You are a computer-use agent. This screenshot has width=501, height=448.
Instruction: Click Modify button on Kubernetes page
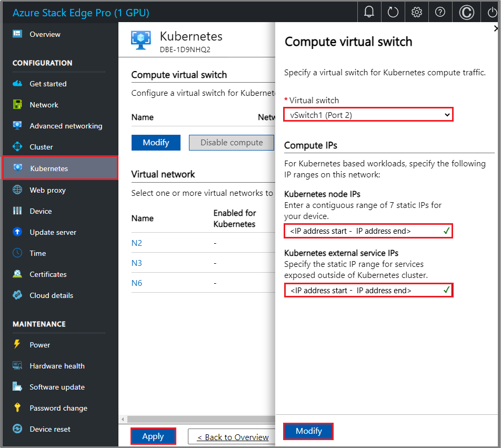[156, 143]
